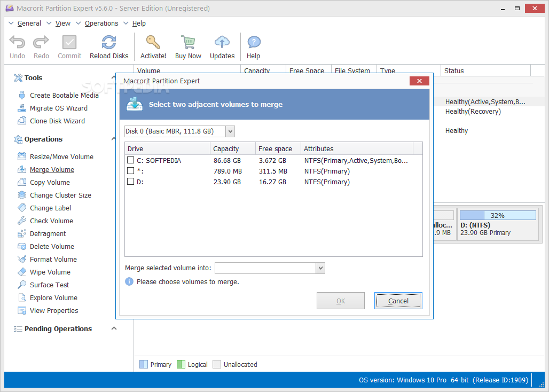Screen dimensions: 549x392
Task: Click the Delete Volume icon
Action: click(x=22, y=246)
